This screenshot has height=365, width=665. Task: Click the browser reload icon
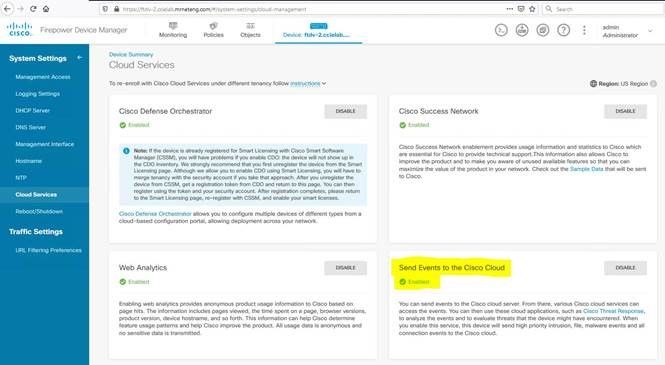tap(33, 9)
